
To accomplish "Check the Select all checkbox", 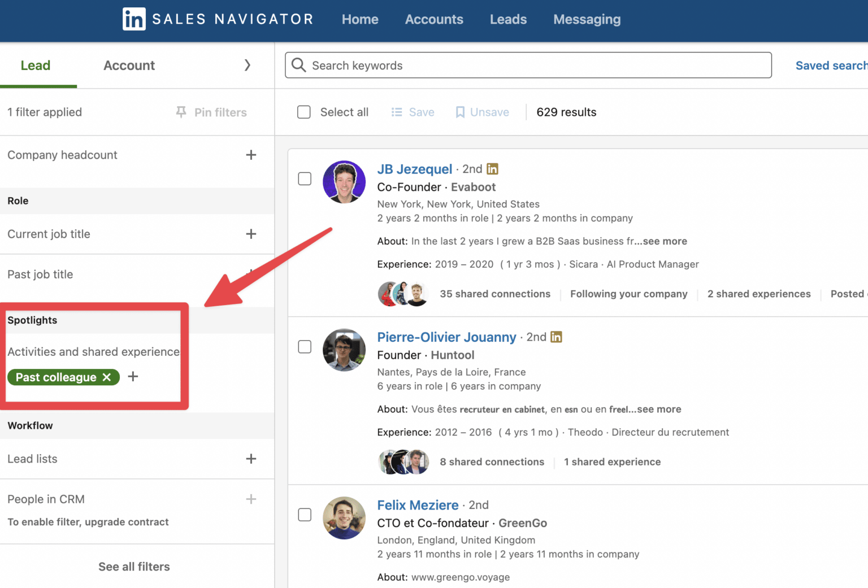I will pyautogui.click(x=303, y=112).
